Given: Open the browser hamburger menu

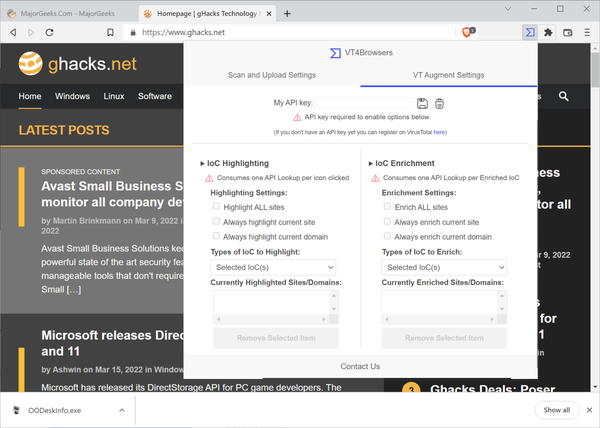Looking at the screenshot, I should click(587, 33).
